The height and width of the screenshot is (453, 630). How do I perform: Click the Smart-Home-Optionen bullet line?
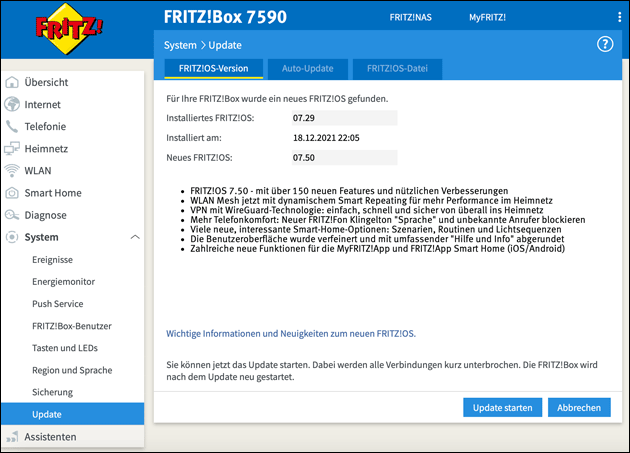(376, 230)
